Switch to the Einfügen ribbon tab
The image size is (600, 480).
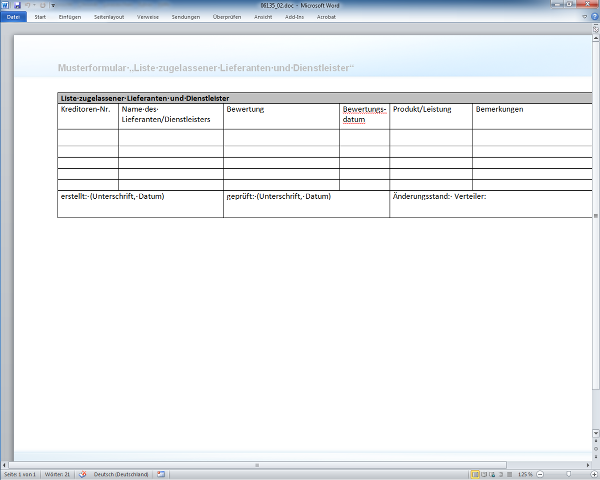point(70,17)
